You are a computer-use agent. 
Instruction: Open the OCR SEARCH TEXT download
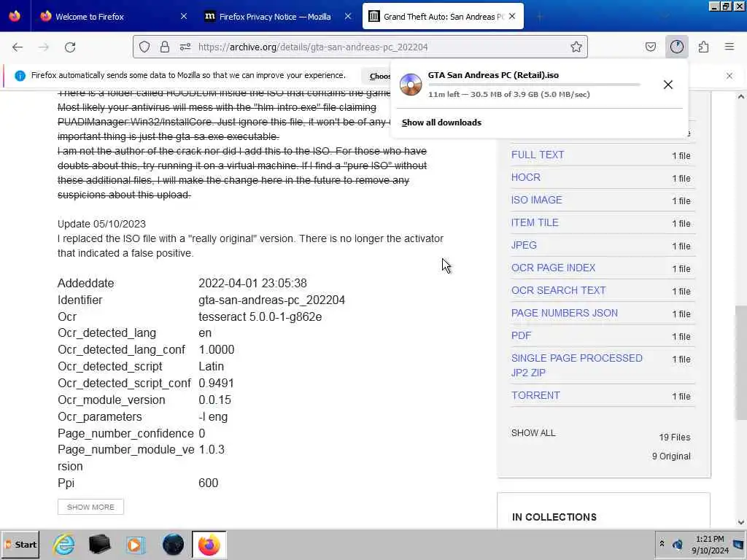click(x=558, y=290)
